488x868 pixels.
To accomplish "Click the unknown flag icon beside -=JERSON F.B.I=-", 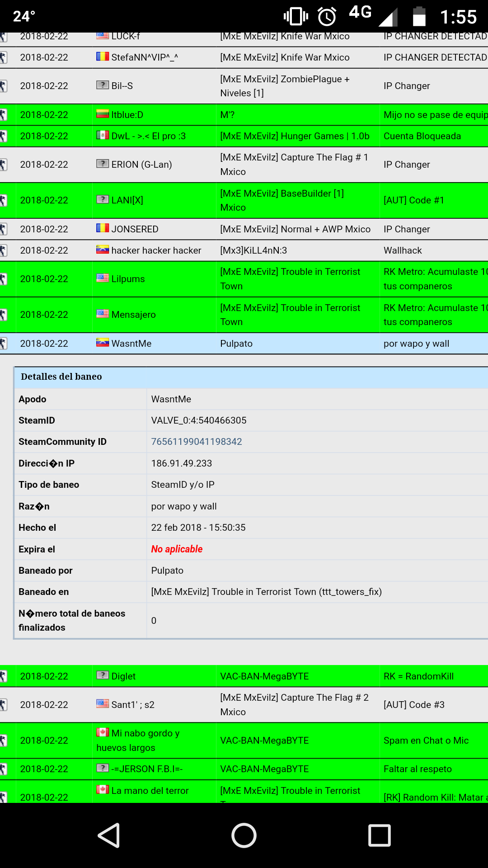I will click(x=103, y=768).
